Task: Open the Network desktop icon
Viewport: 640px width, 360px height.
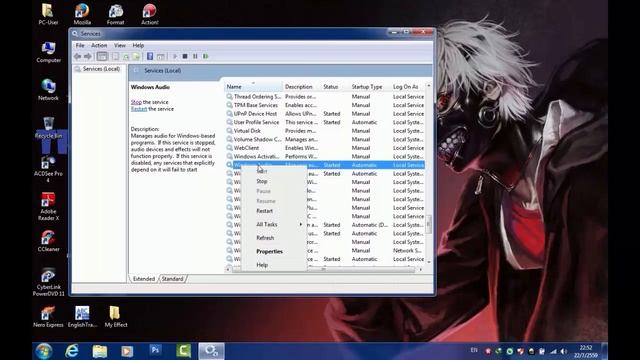Action: pyautogui.click(x=49, y=90)
